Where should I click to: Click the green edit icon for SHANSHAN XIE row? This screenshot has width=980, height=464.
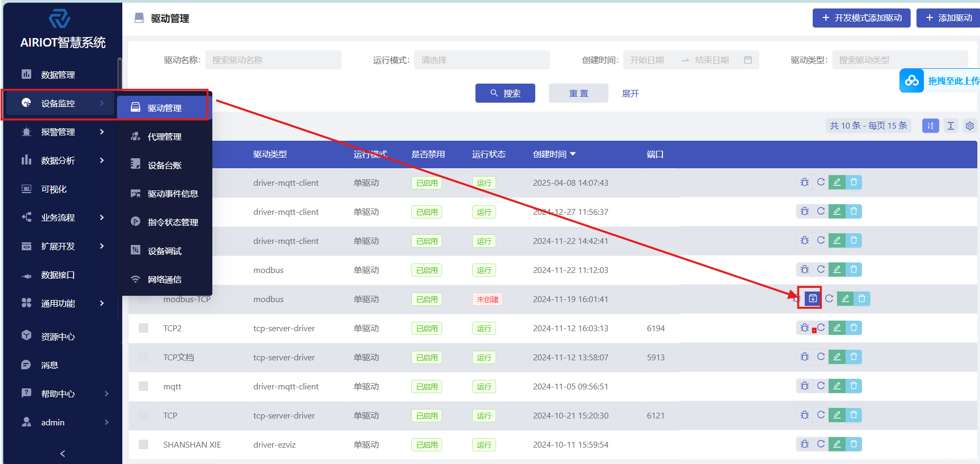pyautogui.click(x=837, y=444)
